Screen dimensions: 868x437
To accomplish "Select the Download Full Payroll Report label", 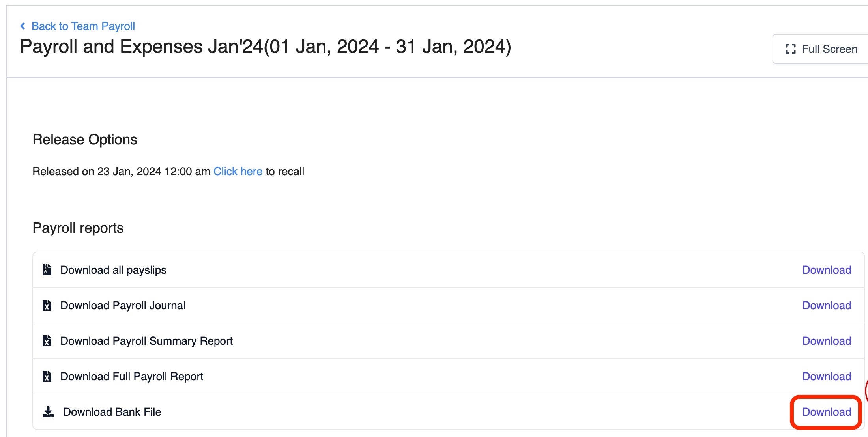I will coord(132,377).
